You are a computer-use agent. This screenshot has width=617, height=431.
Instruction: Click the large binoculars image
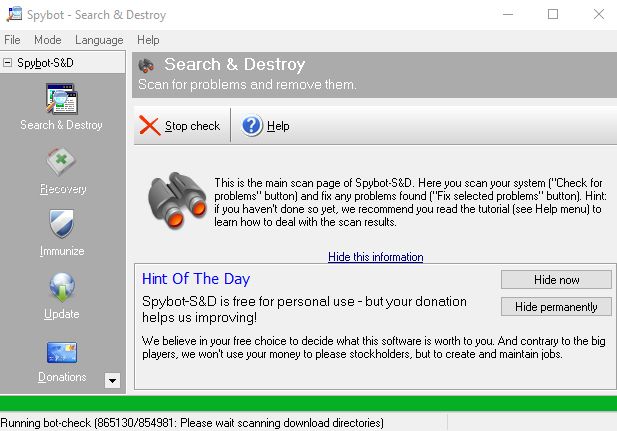point(177,200)
